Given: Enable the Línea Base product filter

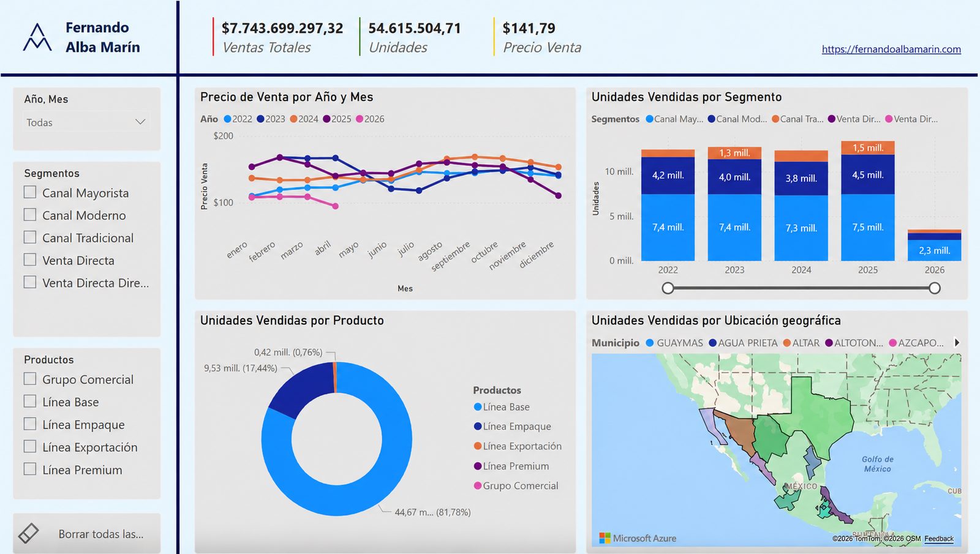Looking at the screenshot, I should point(30,402).
